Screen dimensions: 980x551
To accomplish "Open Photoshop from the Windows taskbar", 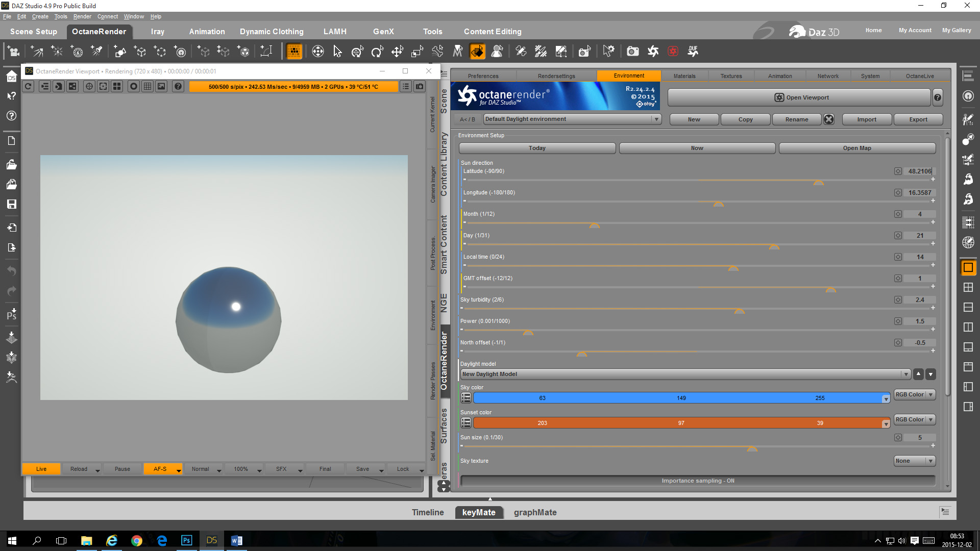I will click(x=186, y=540).
